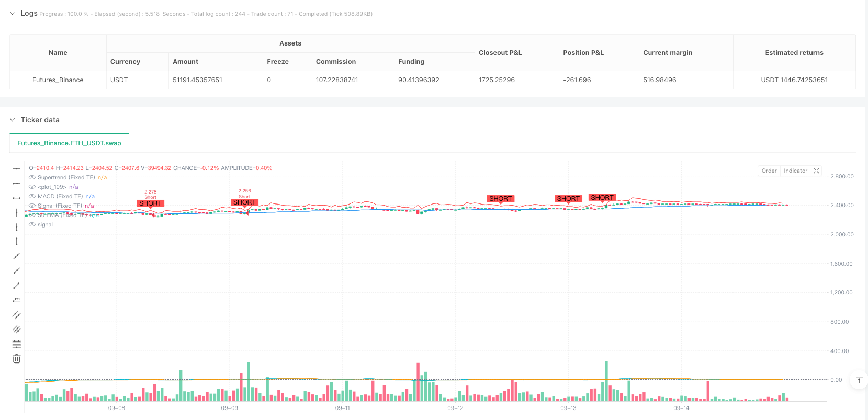This screenshot has width=868, height=420.
Task: Select the parallel straight lines tool
Action: click(17, 330)
